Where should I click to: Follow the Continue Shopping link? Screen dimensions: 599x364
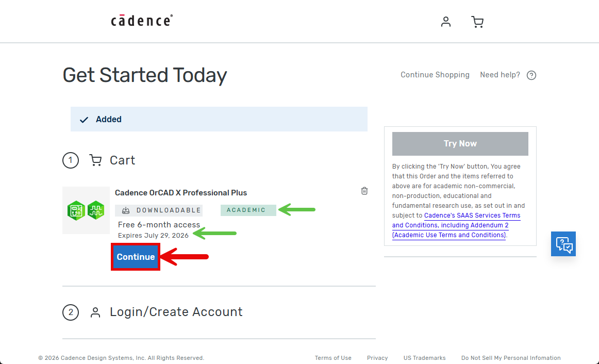point(435,75)
